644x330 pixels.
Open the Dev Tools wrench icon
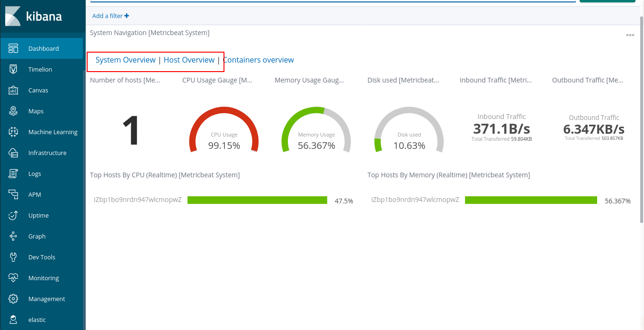coord(13,257)
